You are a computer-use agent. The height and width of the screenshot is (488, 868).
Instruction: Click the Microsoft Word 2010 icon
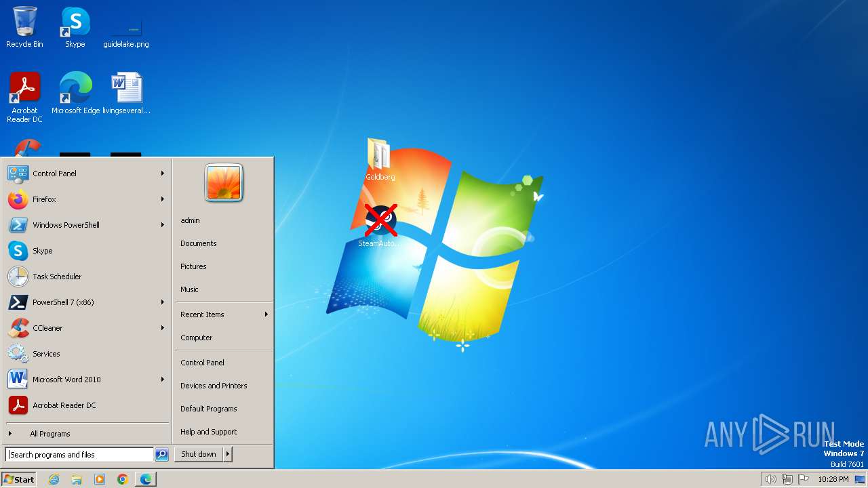[18, 380]
